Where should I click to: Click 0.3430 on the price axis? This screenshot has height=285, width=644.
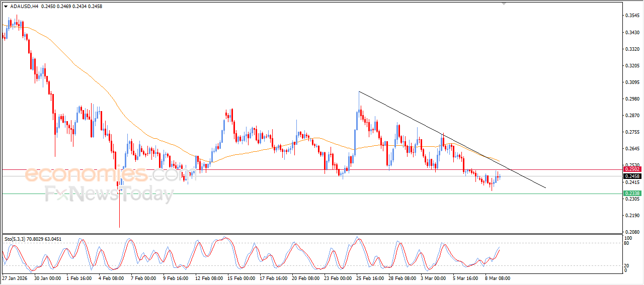point(632,32)
